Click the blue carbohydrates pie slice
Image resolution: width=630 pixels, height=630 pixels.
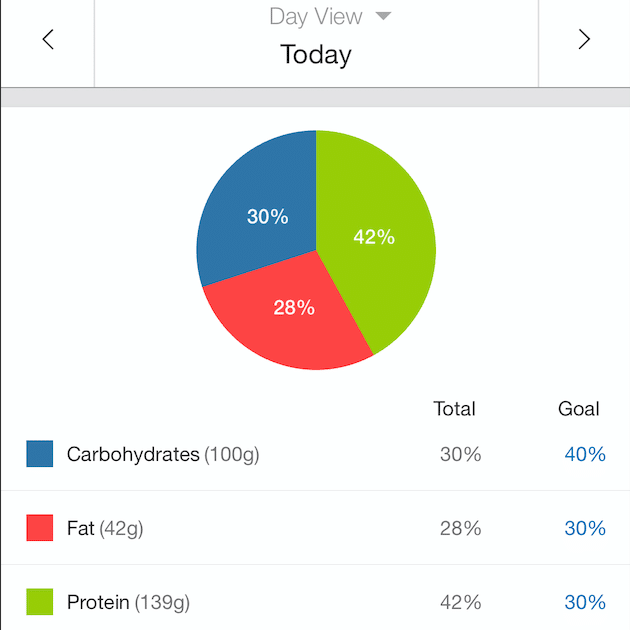point(258,210)
